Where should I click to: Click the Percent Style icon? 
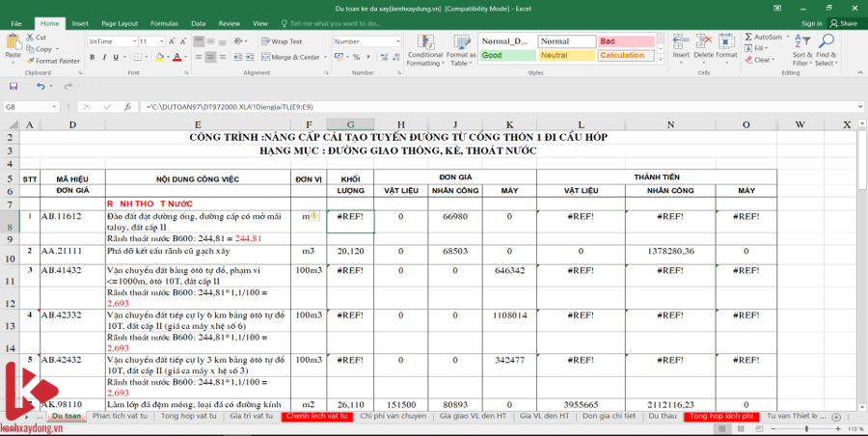tap(352, 58)
